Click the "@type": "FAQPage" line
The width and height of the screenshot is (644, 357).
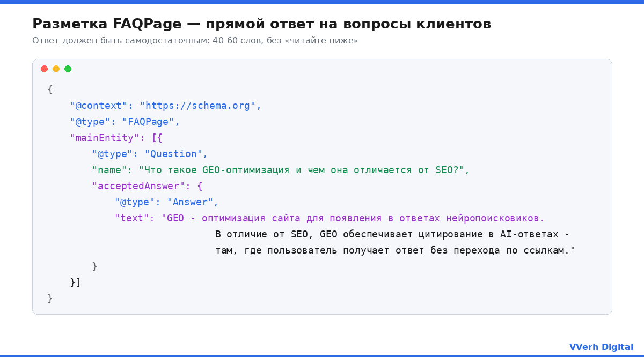click(125, 122)
